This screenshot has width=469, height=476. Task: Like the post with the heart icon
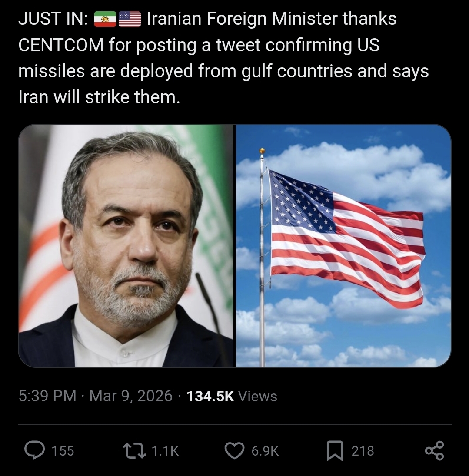pos(234,451)
